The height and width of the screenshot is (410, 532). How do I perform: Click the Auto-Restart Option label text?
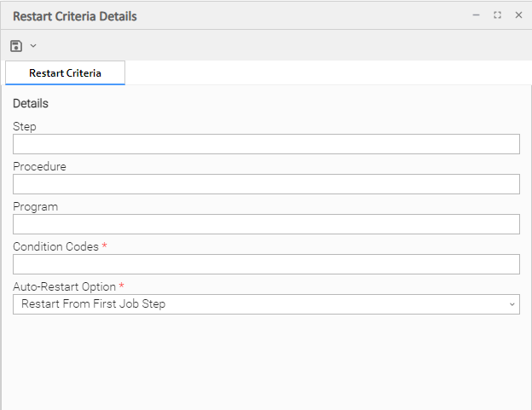coord(64,287)
